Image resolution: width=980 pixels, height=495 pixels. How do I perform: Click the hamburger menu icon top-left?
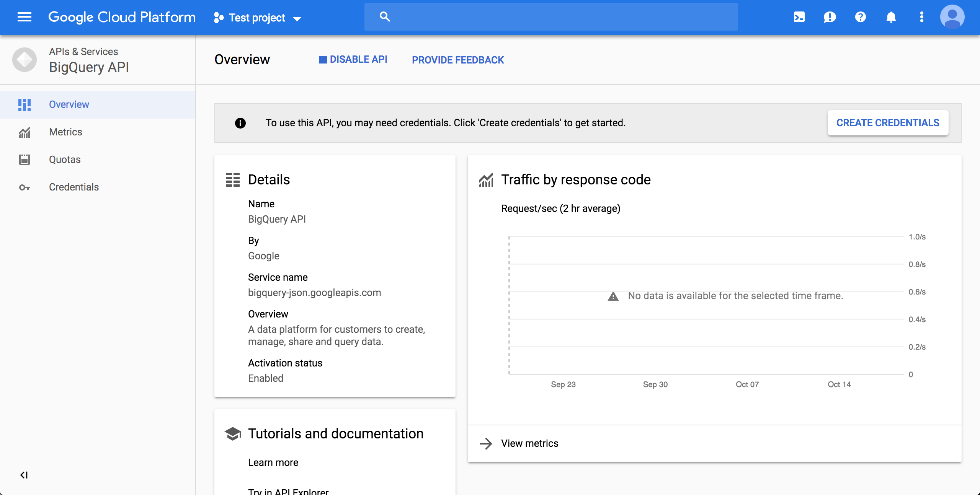click(24, 17)
